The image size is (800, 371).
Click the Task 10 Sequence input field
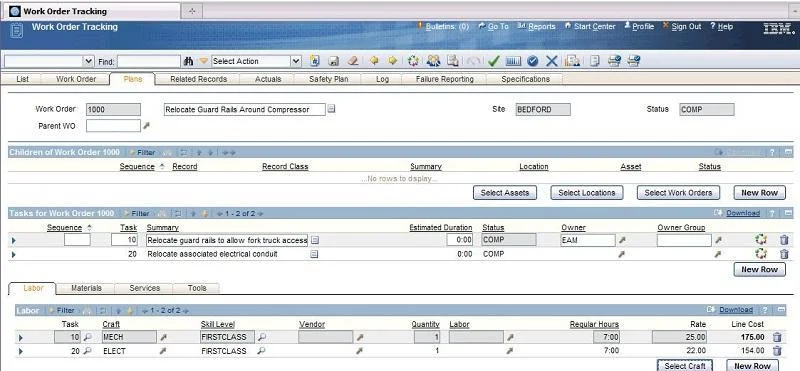click(77, 240)
